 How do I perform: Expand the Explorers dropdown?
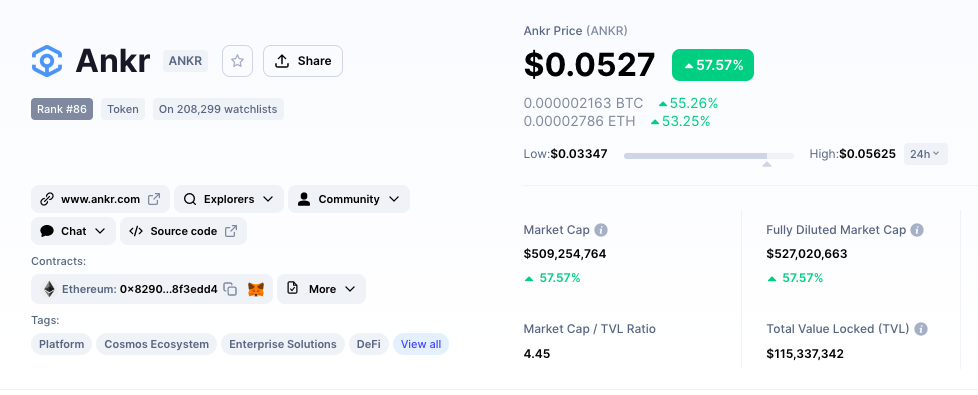pyautogui.click(x=229, y=199)
